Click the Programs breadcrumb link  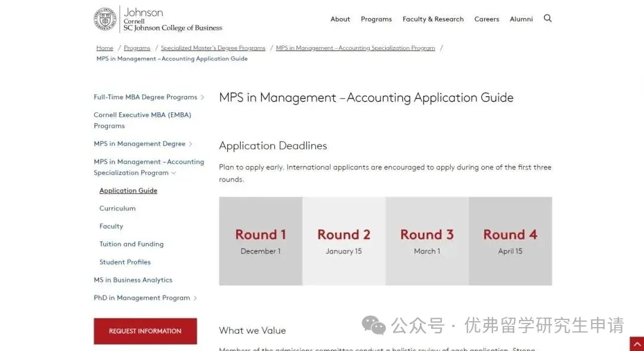(x=137, y=48)
